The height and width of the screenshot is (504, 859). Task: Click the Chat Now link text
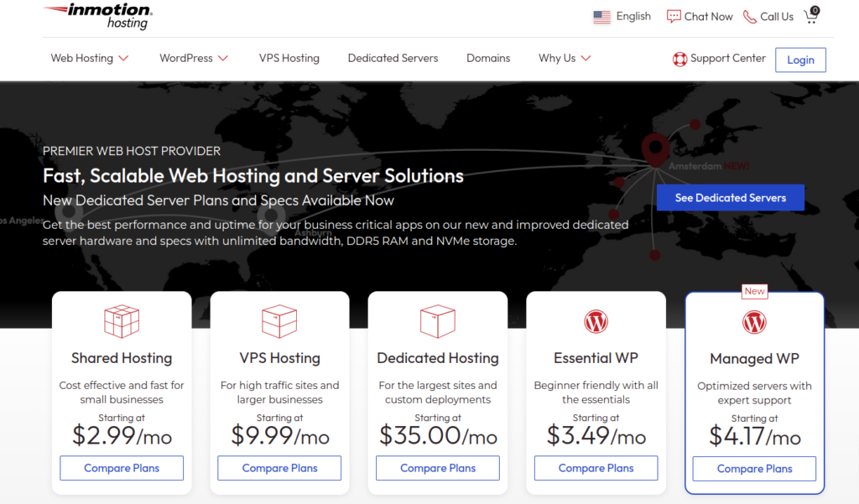pyautogui.click(x=708, y=17)
